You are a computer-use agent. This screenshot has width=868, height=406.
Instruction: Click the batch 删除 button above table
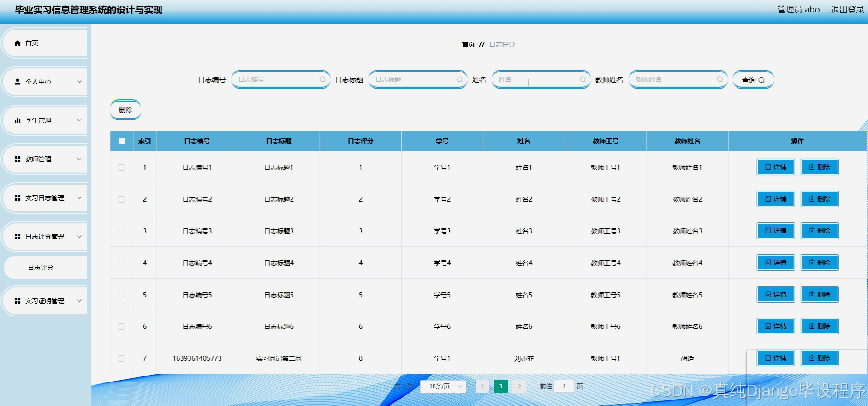coord(125,110)
